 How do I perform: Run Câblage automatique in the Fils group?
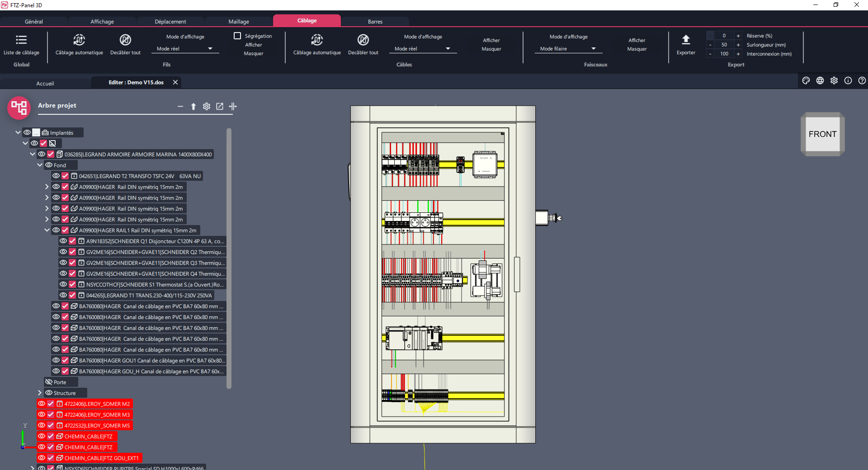(x=79, y=40)
